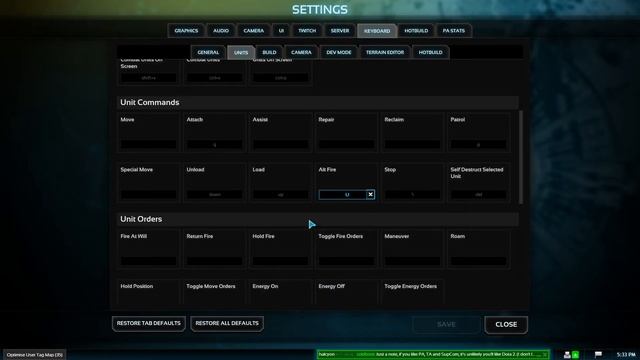Click Restore Tab Defaults button
The width and height of the screenshot is (640, 360).
[x=149, y=323]
